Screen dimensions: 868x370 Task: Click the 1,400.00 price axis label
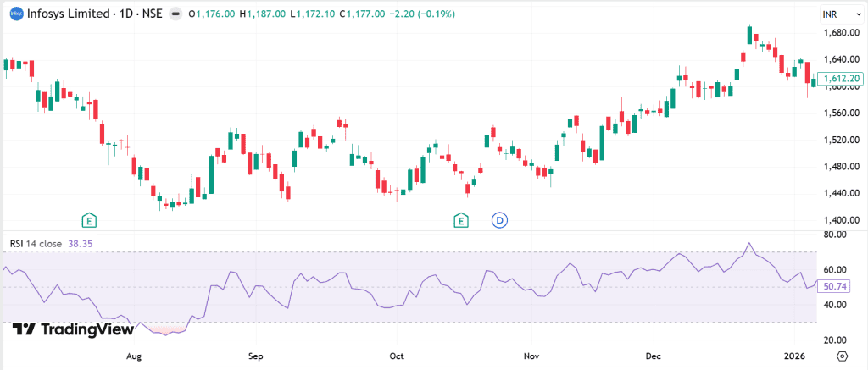(841, 220)
